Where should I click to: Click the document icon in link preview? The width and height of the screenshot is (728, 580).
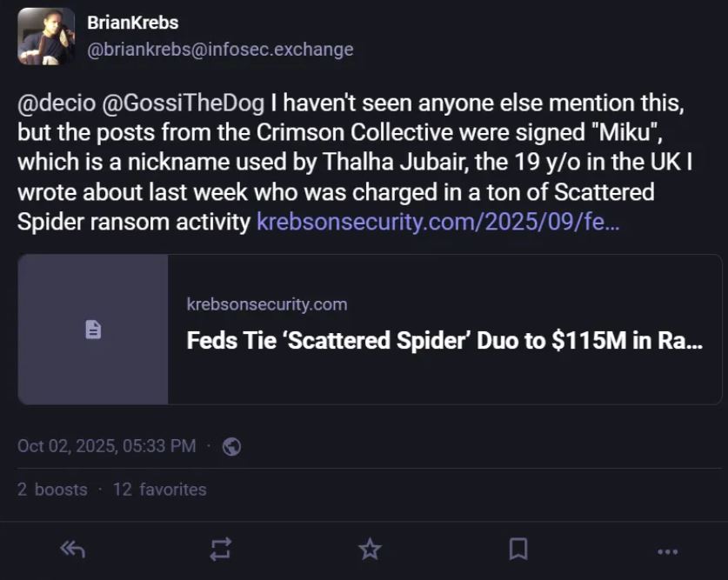[x=93, y=330]
